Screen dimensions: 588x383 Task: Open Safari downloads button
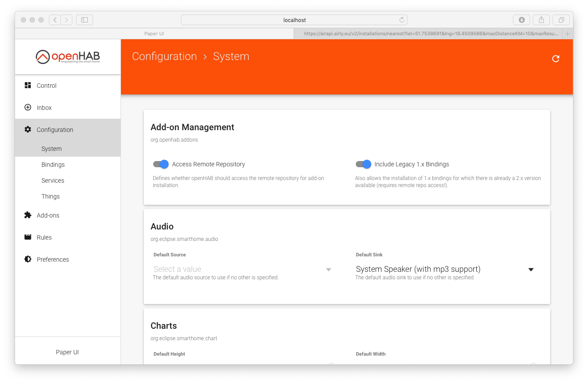click(521, 20)
